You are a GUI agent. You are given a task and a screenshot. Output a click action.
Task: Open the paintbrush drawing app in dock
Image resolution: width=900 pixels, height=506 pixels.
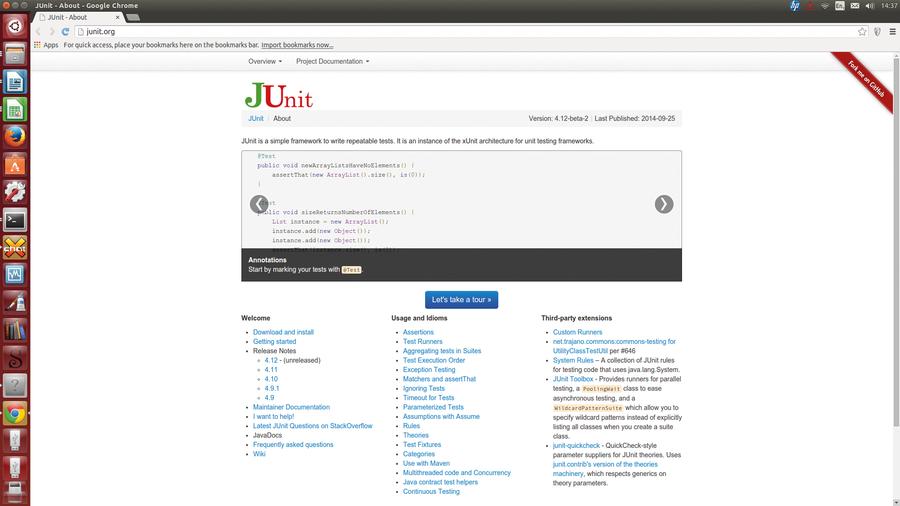[15, 302]
